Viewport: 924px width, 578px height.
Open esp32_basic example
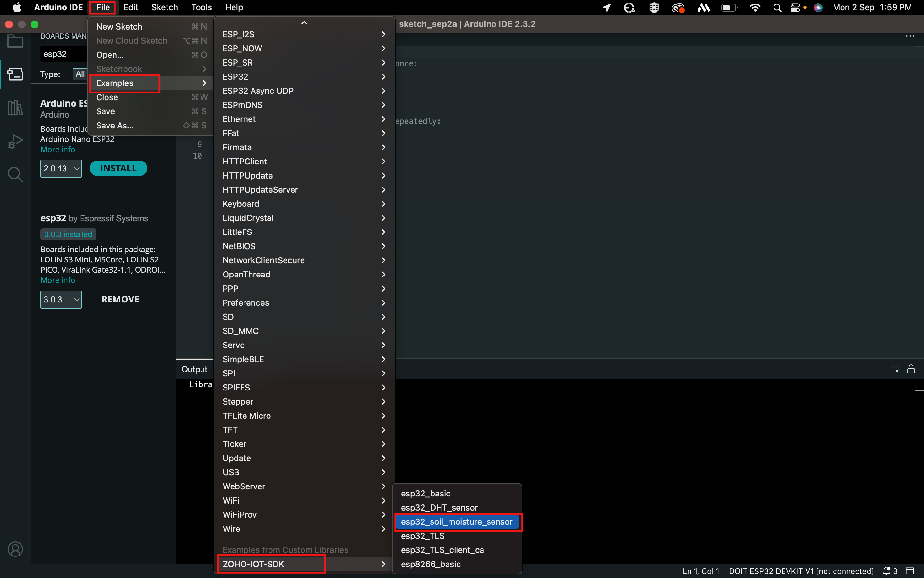point(457,494)
